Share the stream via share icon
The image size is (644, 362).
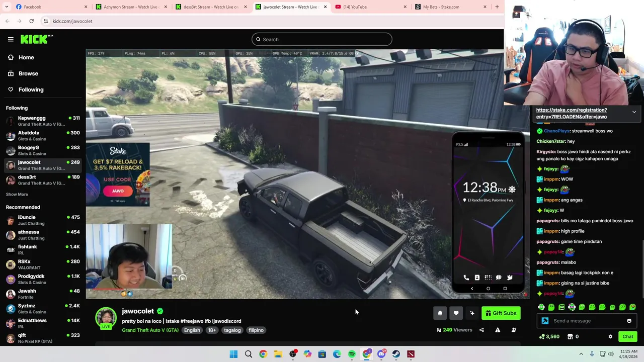pyautogui.click(x=481, y=330)
